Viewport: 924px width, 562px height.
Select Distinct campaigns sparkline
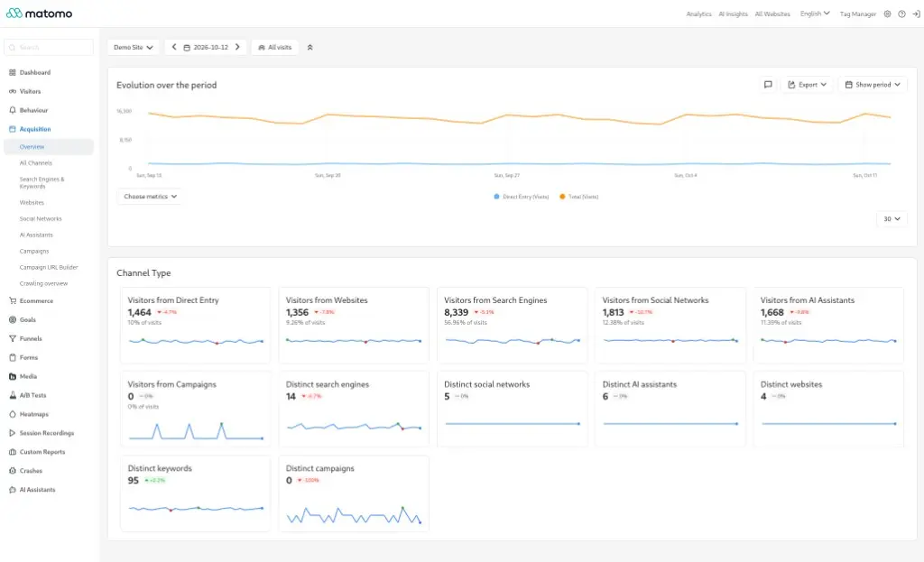pyautogui.click(x=354, y=515)
